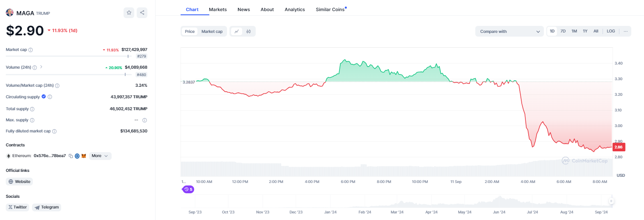644x220 pixels.
Task: Click the Ethereum logo in Contracts
Action: (x=8, y=156)
